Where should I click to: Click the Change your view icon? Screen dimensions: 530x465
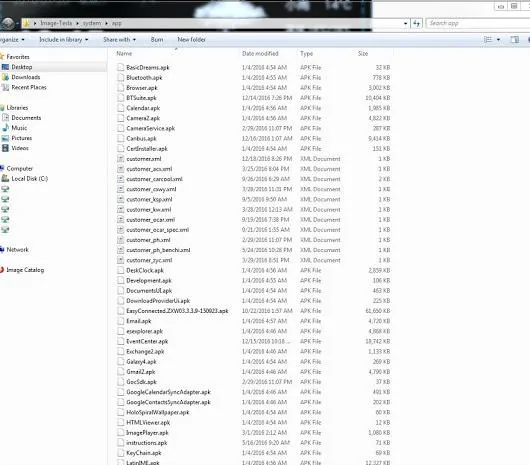[488, 40]
